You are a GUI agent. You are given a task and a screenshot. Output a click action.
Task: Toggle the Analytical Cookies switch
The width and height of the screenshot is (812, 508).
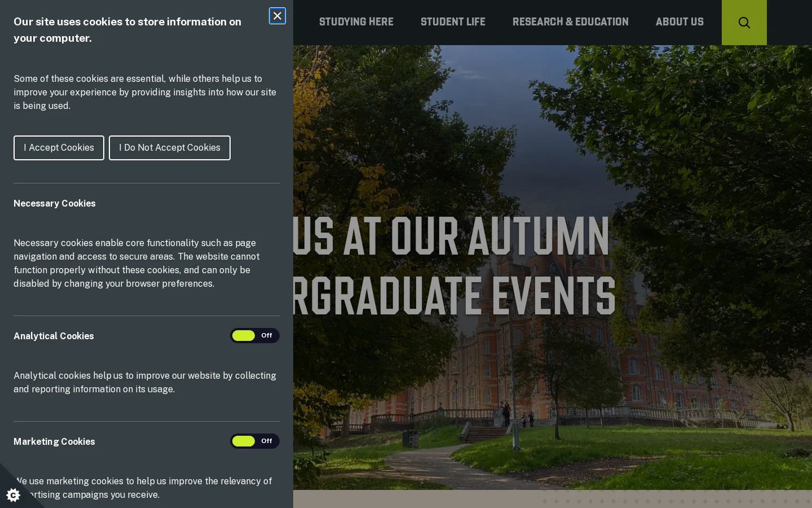(255, 336)
